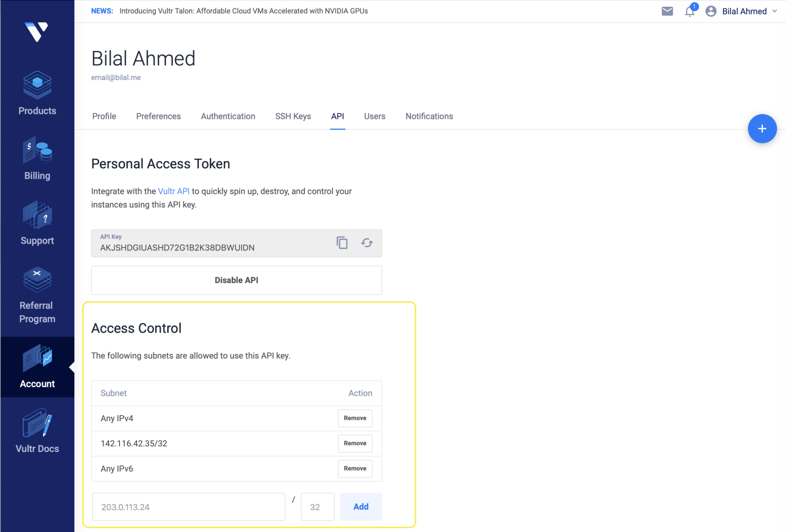
Task: Remove the 142.116.42.35/32 subnet
Action: [355, 443]
